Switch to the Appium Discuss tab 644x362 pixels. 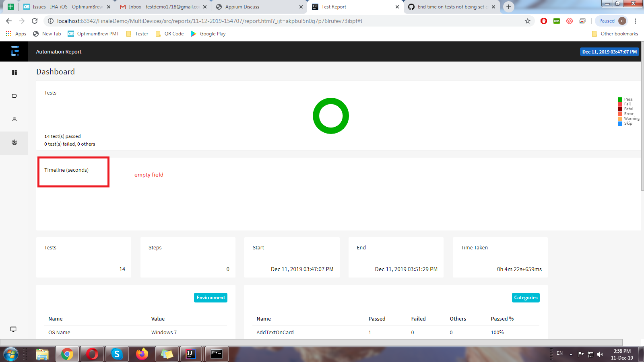(x=259, y=7)
